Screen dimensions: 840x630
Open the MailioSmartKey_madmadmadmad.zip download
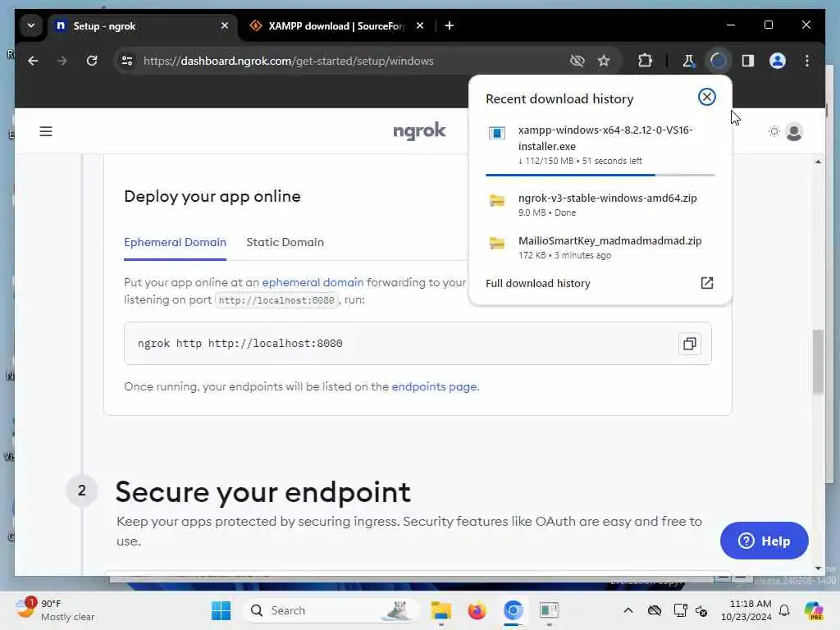(x=600, y=247)
